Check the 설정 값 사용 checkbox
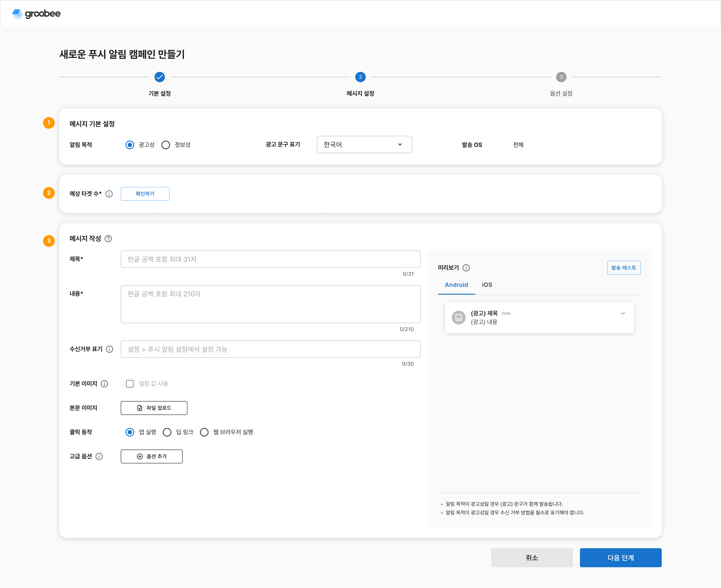This screenshot has height=588, width=721. coord(130,384)
